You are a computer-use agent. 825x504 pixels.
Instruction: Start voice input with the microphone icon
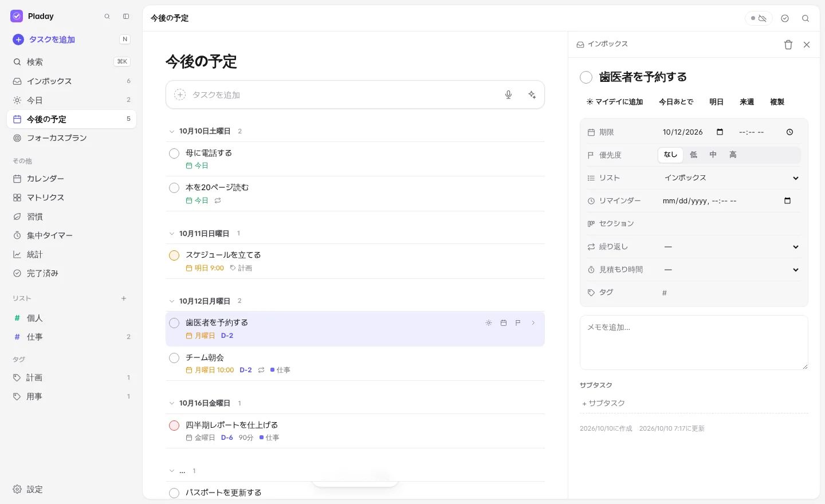[508, 94]
